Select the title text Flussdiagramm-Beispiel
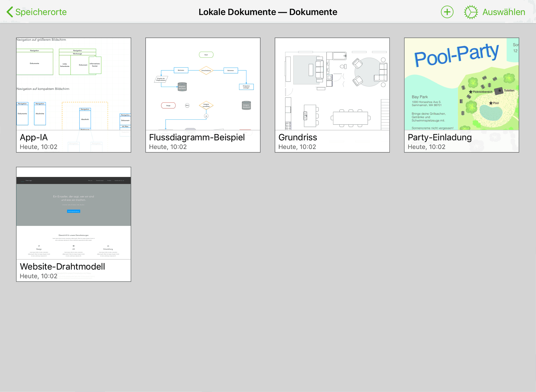This screenshot has width=536, height=392. click(x=197, y=137)
